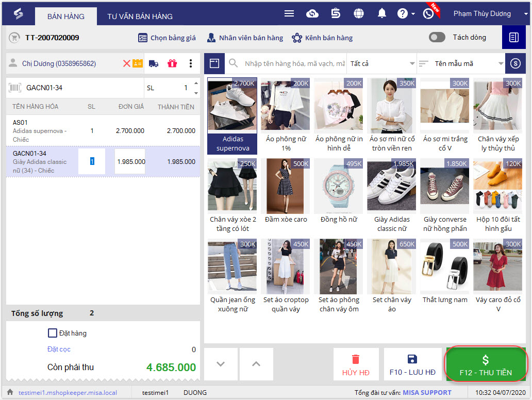Add Chân váy xếp ly thủy thủ product
This screenshot has width=532, height=400.
pos(498,116)
